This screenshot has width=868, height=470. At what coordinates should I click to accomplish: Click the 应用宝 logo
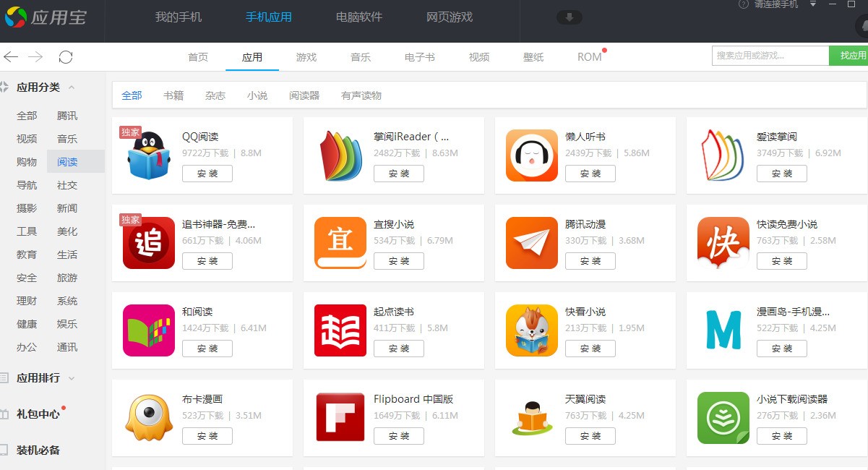click(45, 17)
